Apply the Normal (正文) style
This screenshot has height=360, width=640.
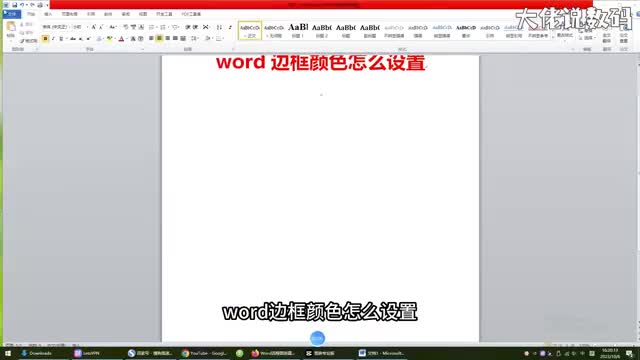[x=249, y=31]
